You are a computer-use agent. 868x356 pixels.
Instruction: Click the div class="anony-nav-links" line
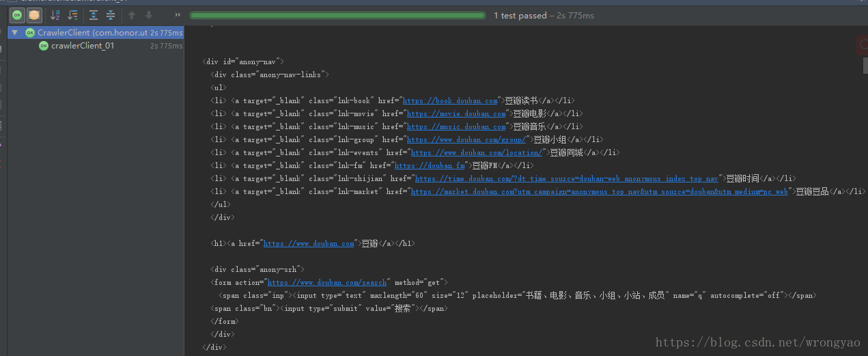click(x=270, y=74)
